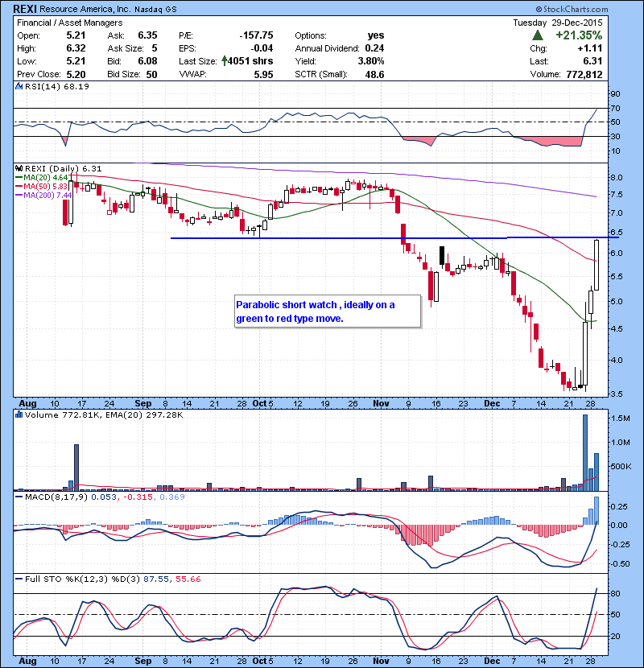Click the Parabolic short watch annotation box
The image size is (644, 668).
coord(328,311)
